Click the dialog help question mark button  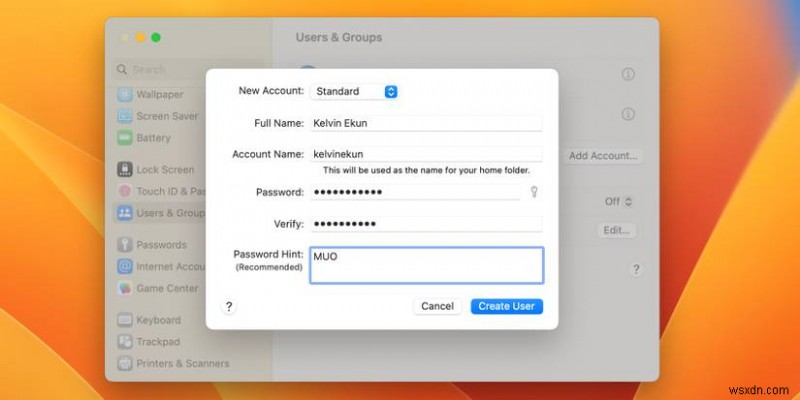click(229, 307)
